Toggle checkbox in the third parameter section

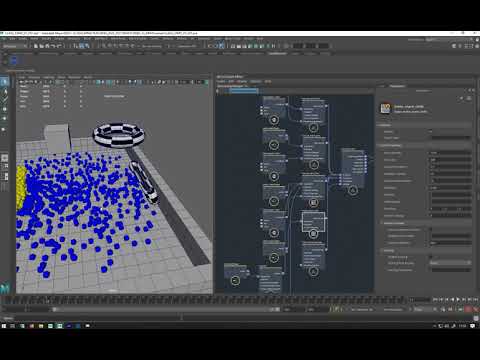[x=430, y=229]
